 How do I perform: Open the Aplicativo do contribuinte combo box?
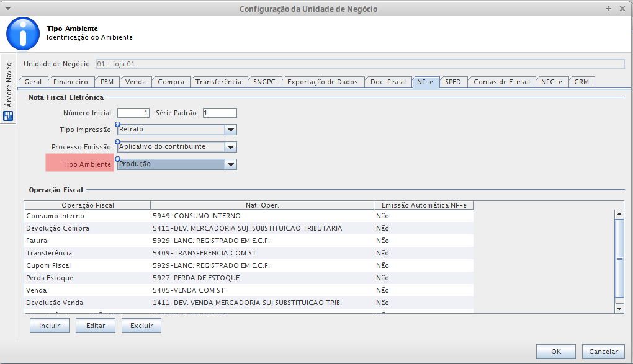[177, 147]
